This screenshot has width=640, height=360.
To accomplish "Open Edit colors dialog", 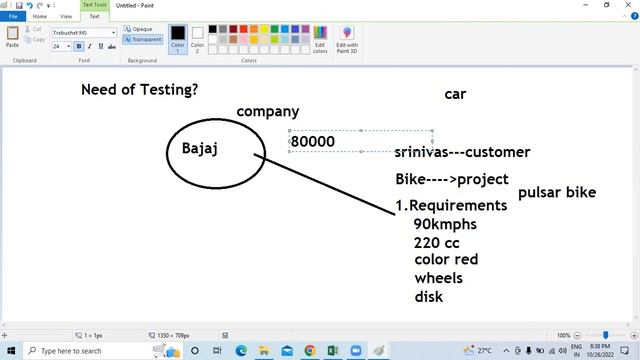I will point(320,39).
